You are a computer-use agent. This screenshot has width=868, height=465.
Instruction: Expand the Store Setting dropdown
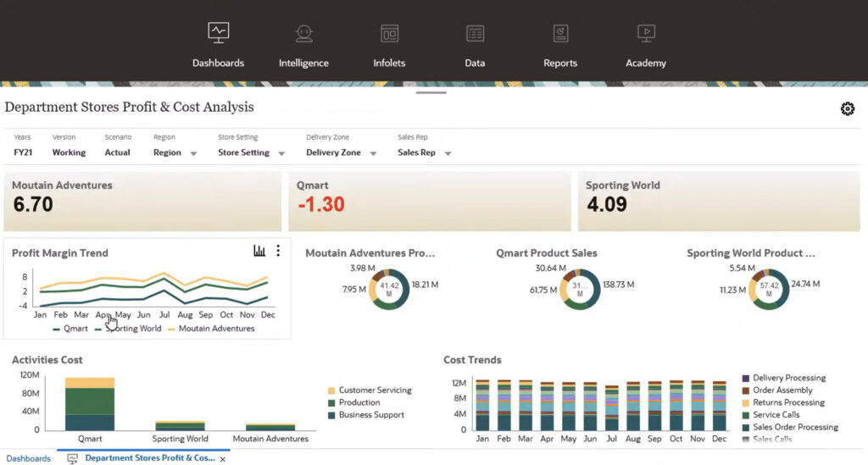(x=281, y=153)
